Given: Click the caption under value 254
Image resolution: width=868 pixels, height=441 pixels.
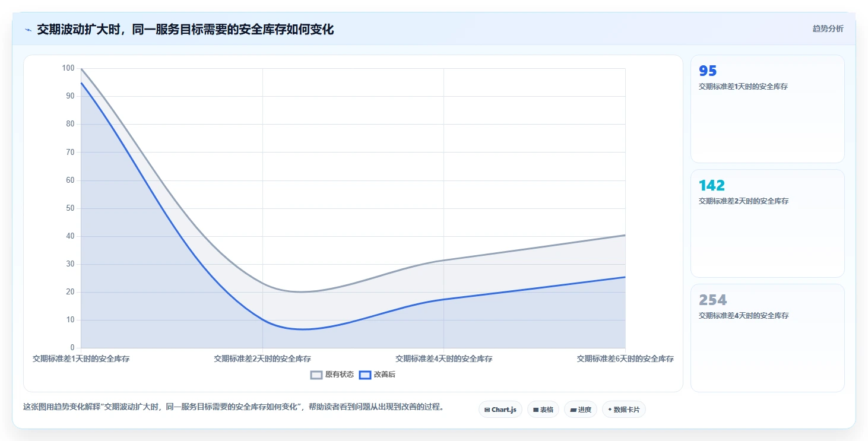Looking at the screenshot, I should (x=743, y=316).
